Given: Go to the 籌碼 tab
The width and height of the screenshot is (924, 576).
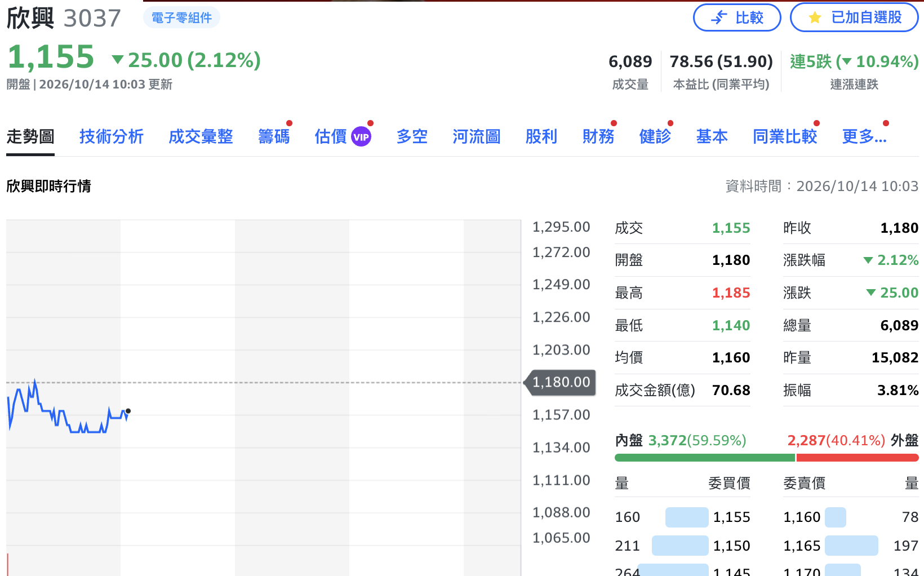Looking at the screenshot, I should point(274,136).
